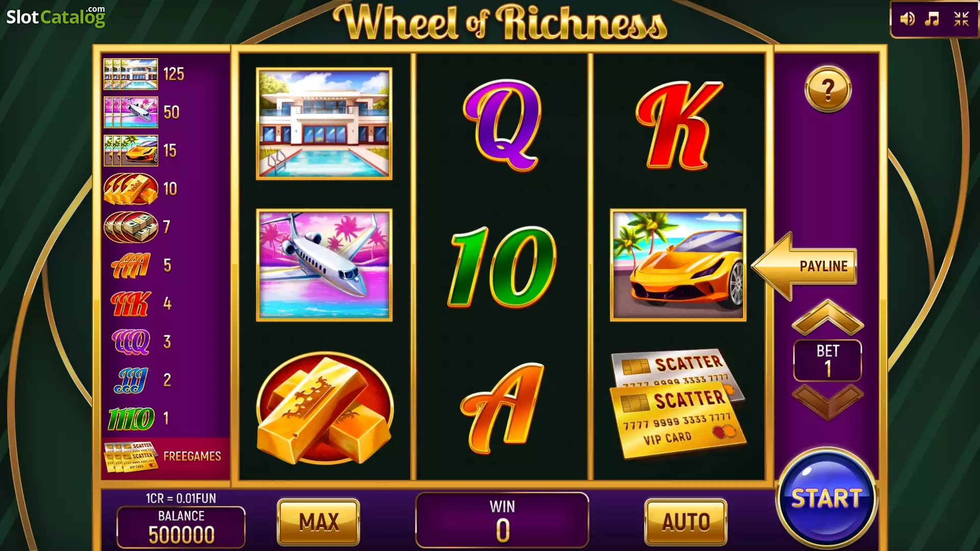Click the villa symbol on the reels

(324, 124)
